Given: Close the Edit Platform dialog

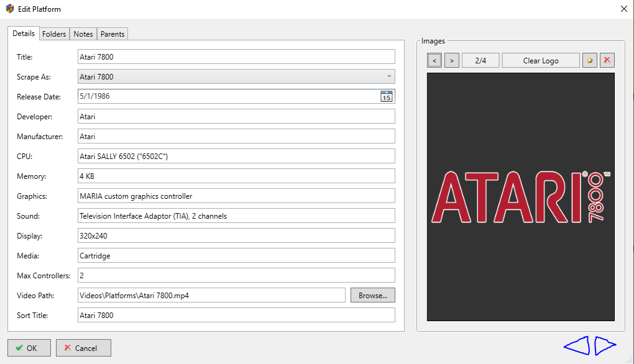Looking at the screenshot, I should click(x=624, y=9).
